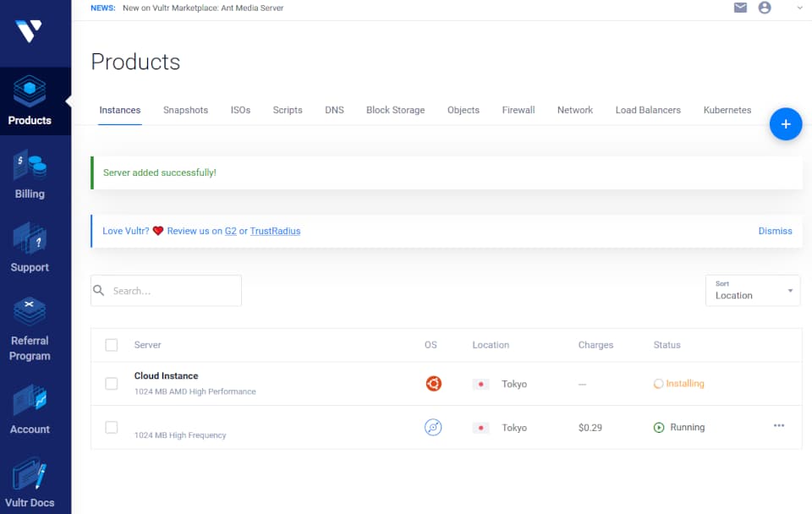Switch to the Firewall tab

click(x=518, y=110)
